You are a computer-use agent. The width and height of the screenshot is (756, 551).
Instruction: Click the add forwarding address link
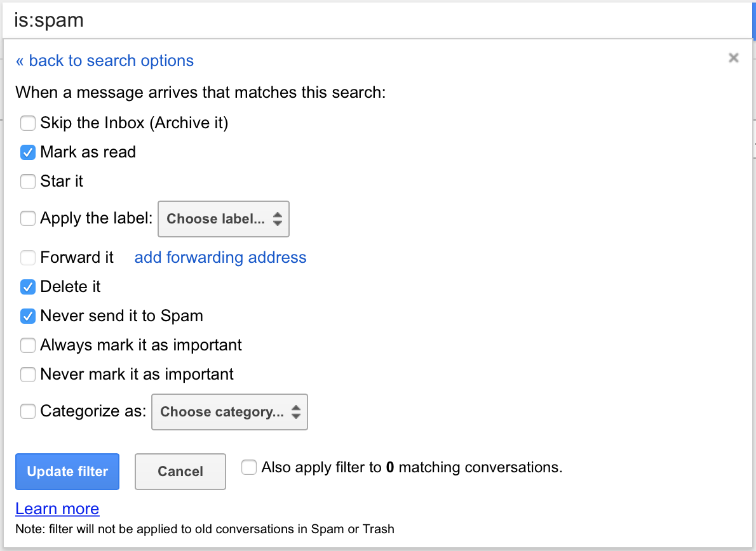click(220, 257)
